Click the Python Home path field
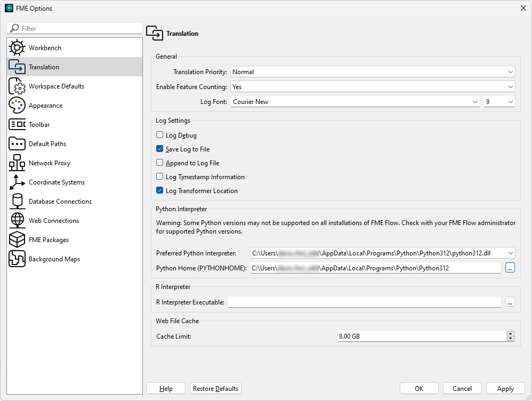This screenshot has width=532, height=401. 376,268
